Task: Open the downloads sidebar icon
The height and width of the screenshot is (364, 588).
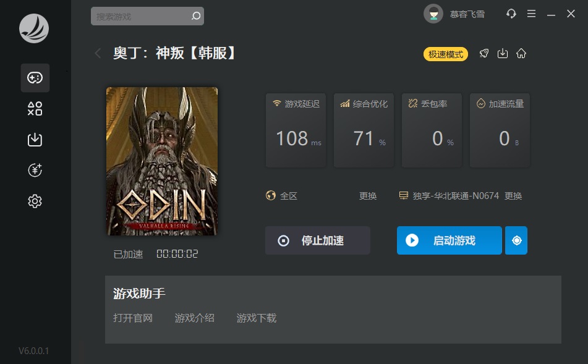Action: tap(35, 140)
